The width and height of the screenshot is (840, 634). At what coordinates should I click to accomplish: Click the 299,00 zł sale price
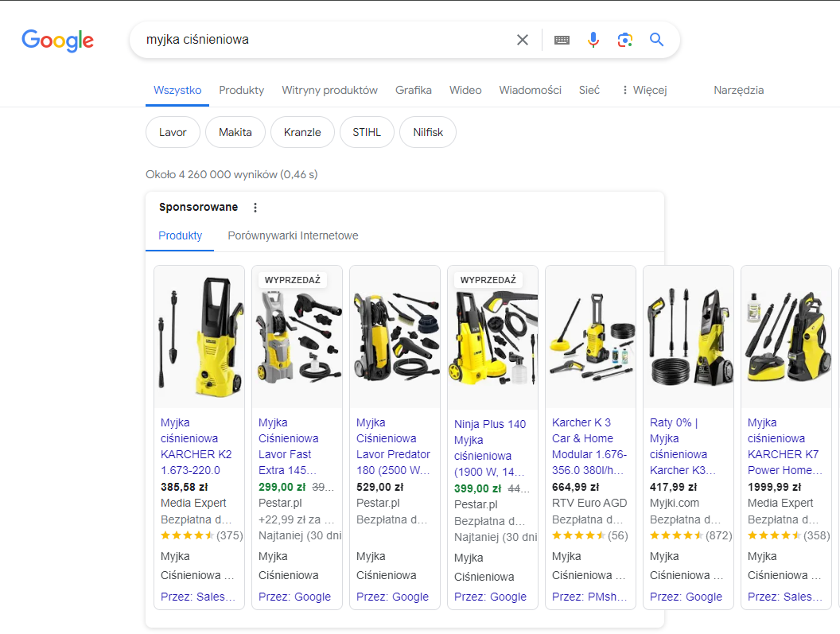click(x=282, y=487)
